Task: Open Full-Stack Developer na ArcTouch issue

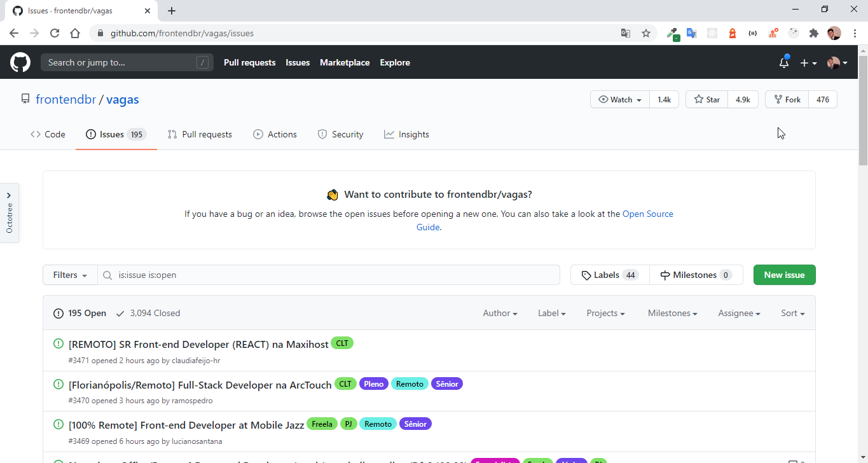Action: point(200,384)
